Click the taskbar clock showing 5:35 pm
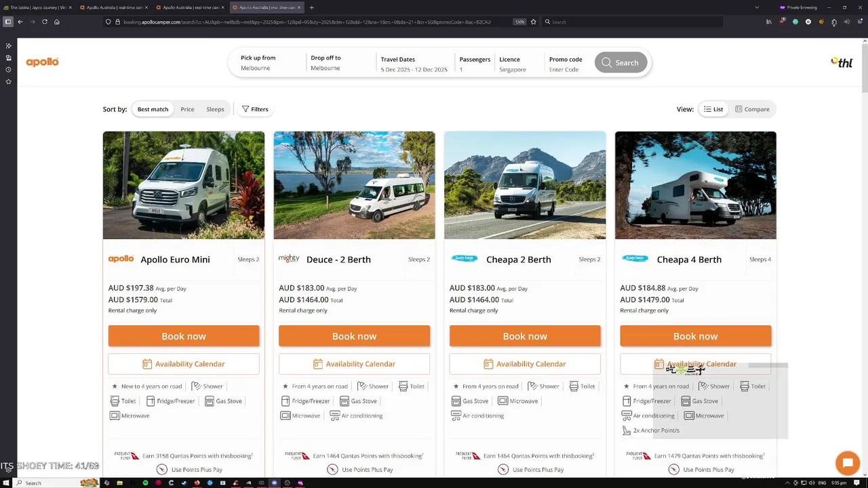Screen dimensions: 868x488 839,483
